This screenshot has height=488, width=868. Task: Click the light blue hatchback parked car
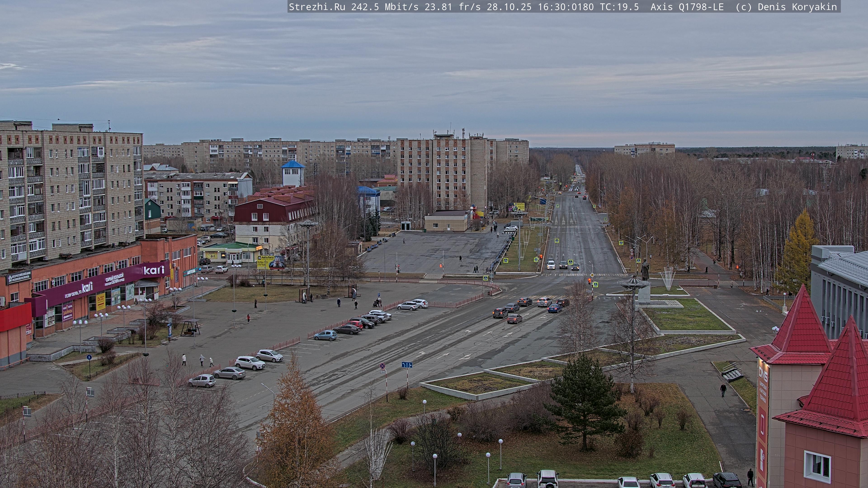(325, 335)
